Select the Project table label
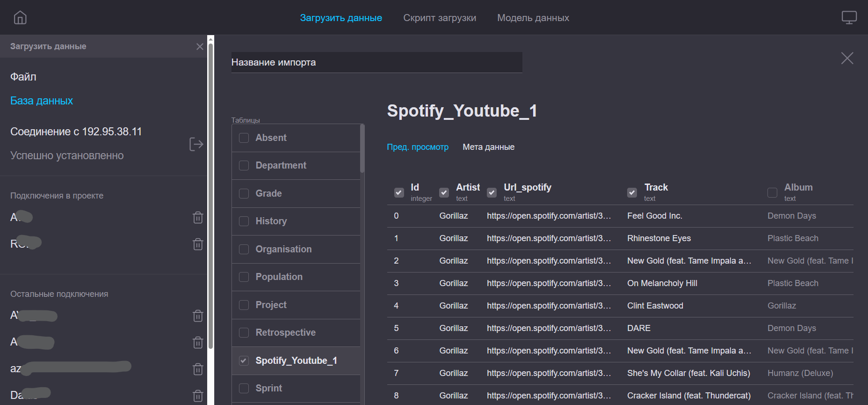This screenshot has width=868, height=405. 271,305
